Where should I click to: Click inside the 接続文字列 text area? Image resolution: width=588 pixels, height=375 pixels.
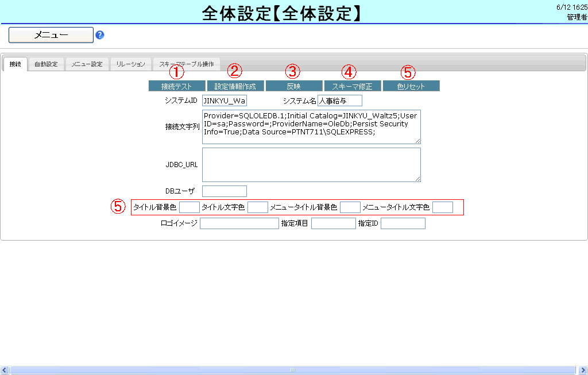point(311,127)
